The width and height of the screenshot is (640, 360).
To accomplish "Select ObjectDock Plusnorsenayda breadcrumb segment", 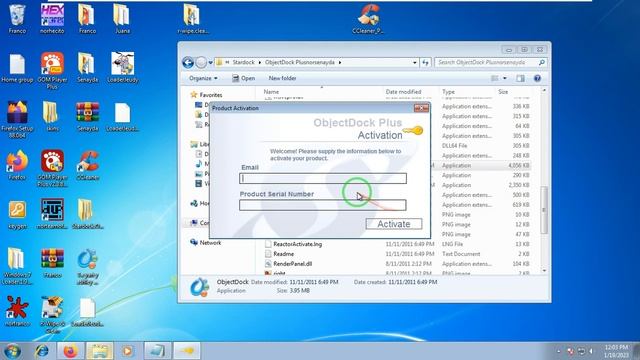I will 300,62.
